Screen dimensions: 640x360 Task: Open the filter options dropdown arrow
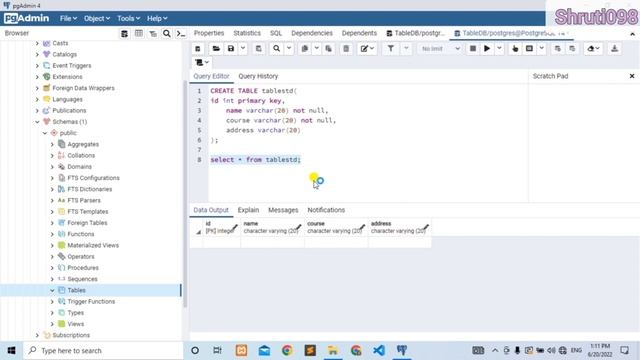[x=406, y=49]
